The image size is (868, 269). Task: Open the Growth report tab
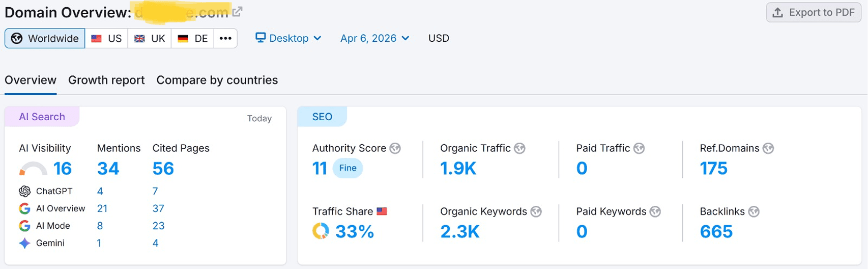(x=106, y=80)
